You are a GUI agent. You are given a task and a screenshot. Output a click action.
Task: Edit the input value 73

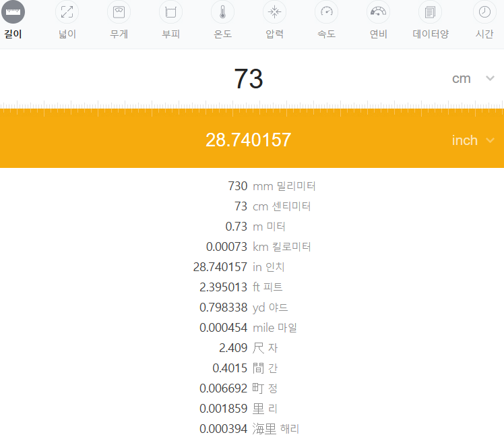tap(249, 78)
